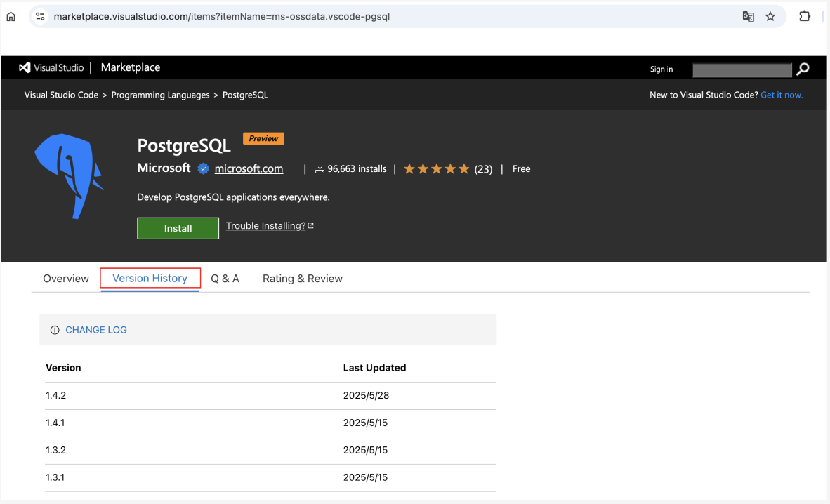The image size is (830, 504).
Task: Click the Last Updated column header
Action: point(374,368)
